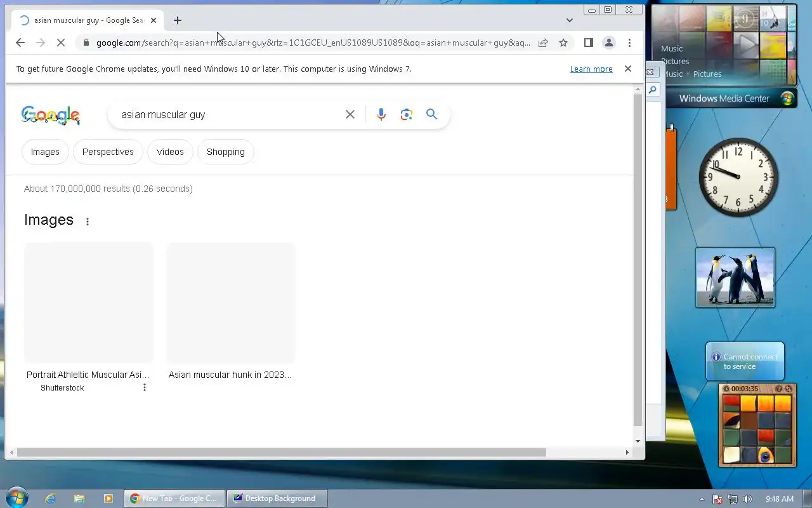
Task: Launch Windows Media Player from taskbar
Action: tap(108, 498)
